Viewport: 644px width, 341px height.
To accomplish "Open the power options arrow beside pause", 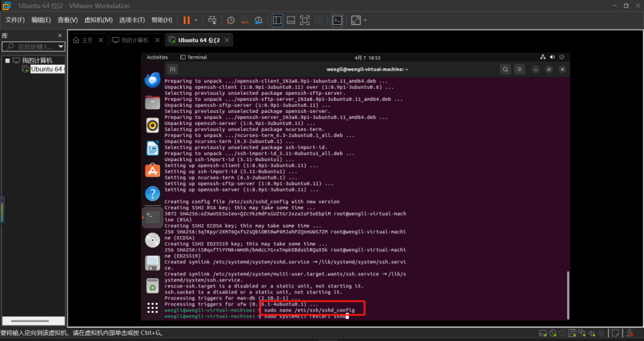I will (x=196, y=20).
